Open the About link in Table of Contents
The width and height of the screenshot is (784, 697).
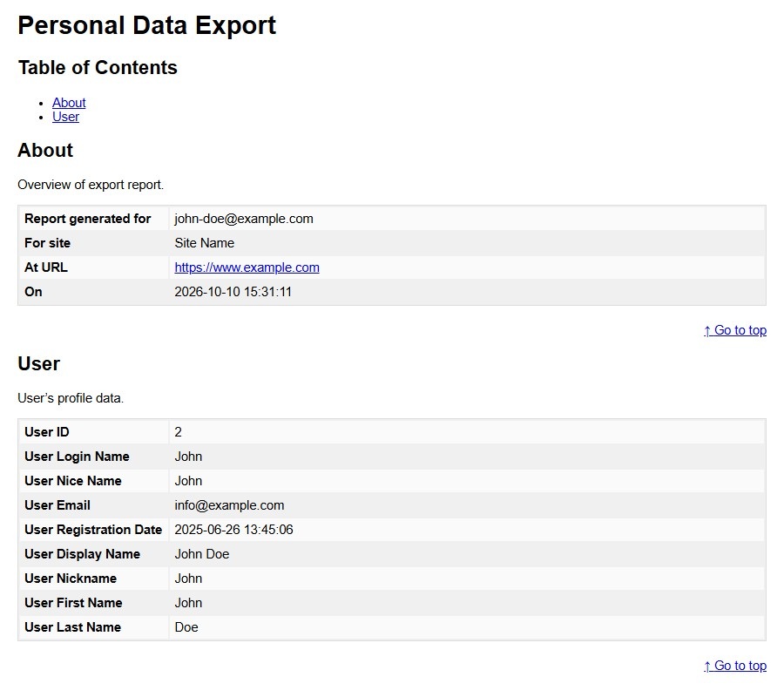click(69, 103)
